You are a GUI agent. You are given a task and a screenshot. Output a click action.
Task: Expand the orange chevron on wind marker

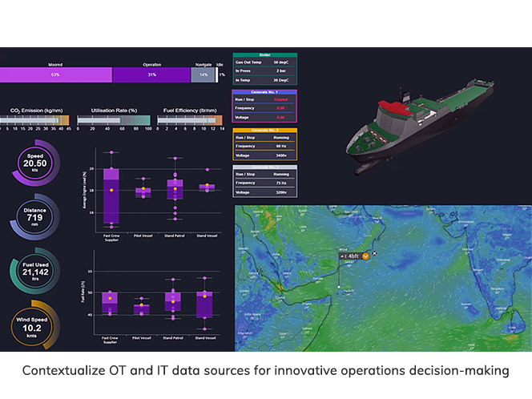point(365,256)
